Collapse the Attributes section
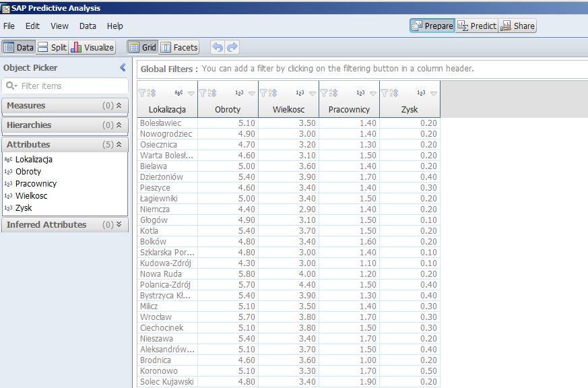Viewport: 588px width, 388px height. pyautogui.click(x=119, y=144)
